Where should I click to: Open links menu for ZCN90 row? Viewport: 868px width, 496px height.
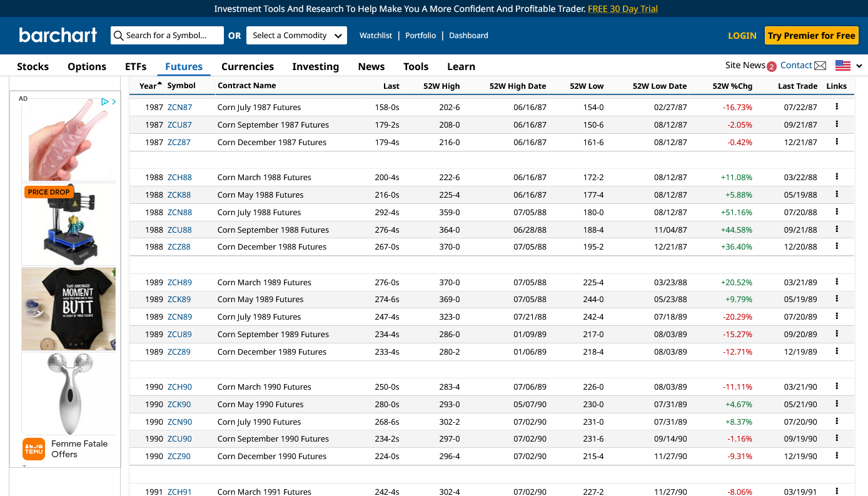(837, 422)
